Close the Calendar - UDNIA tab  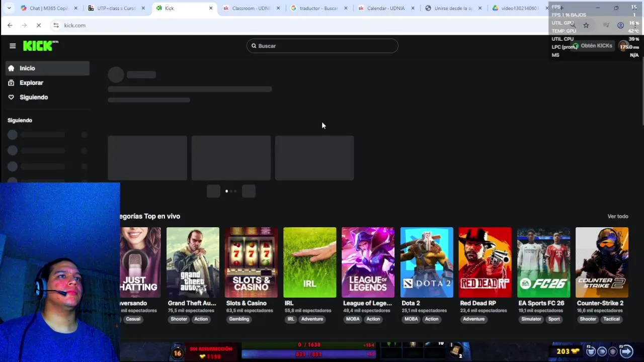(x=413, y=8)
